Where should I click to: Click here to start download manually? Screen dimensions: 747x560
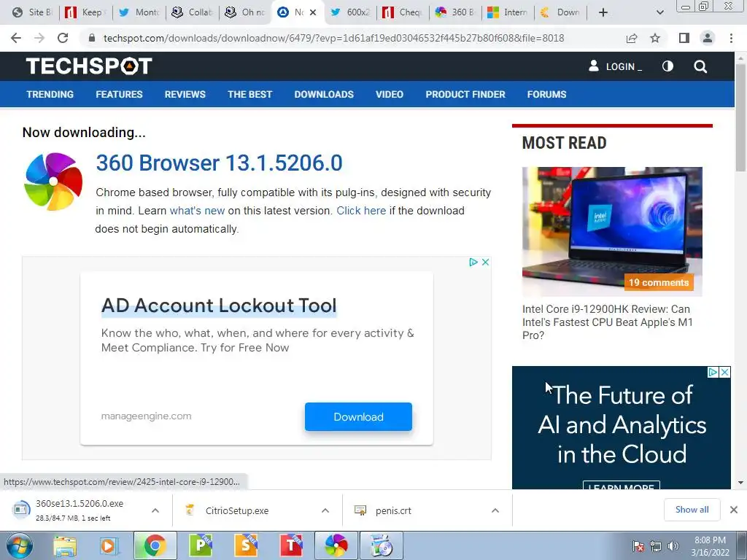tap(361, 211)
